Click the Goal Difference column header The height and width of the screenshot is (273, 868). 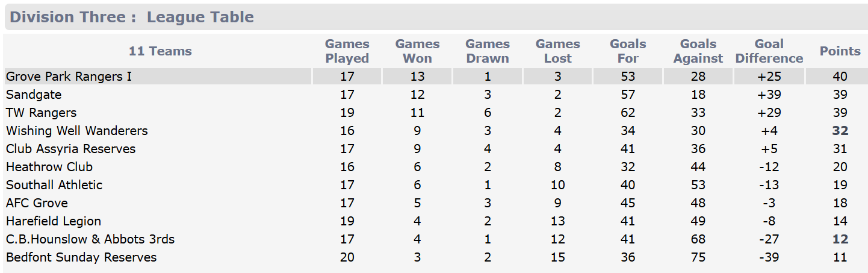769,51
